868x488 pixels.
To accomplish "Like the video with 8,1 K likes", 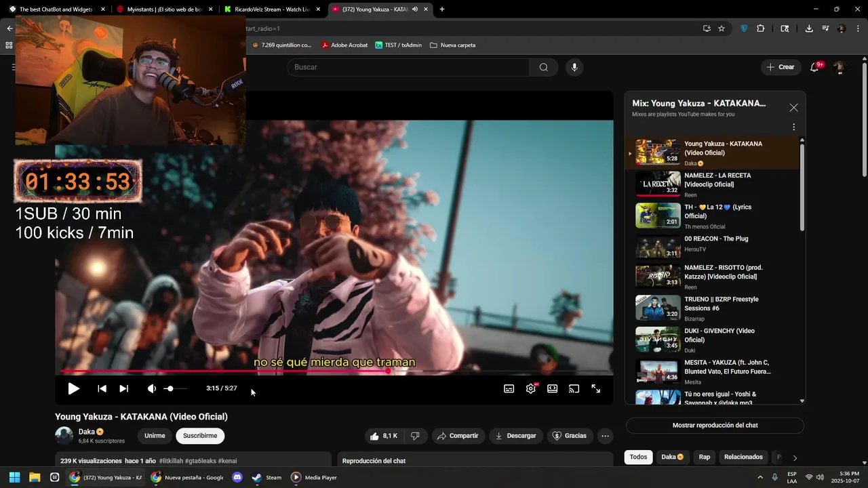I will point(383,436).
